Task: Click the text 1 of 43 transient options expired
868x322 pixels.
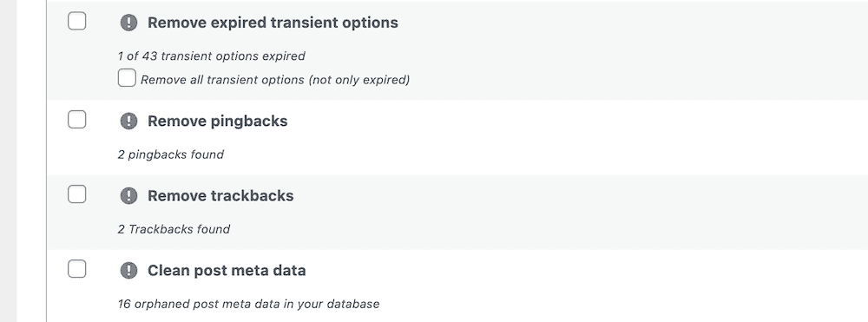Action: (211, 56)
